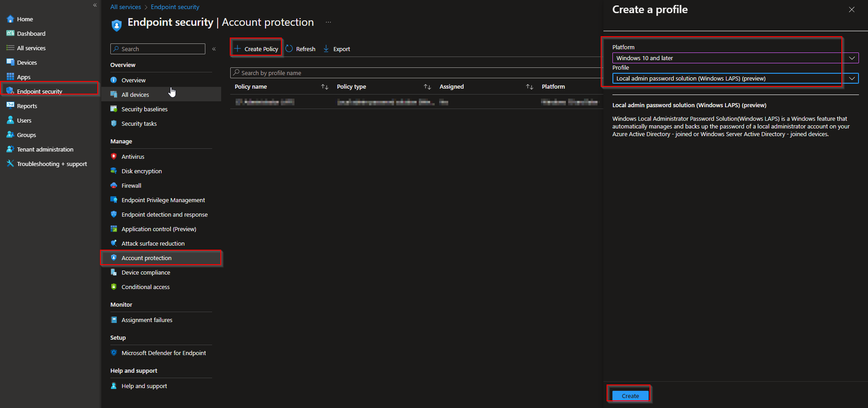Select the Reports icon

point(10,105)
